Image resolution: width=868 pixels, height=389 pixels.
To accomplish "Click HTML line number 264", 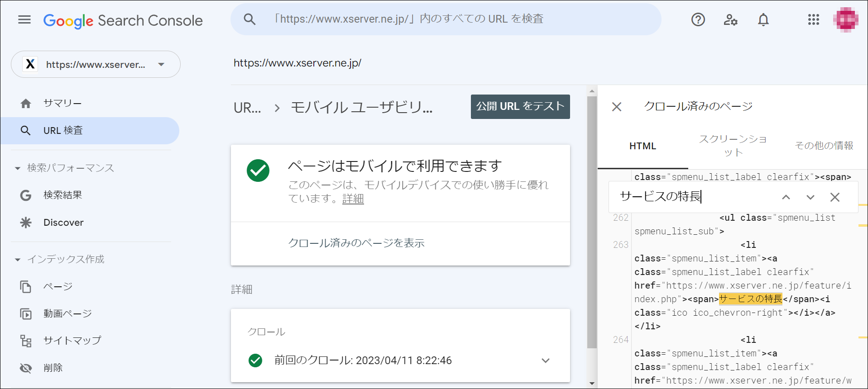I will click(621, 340).
